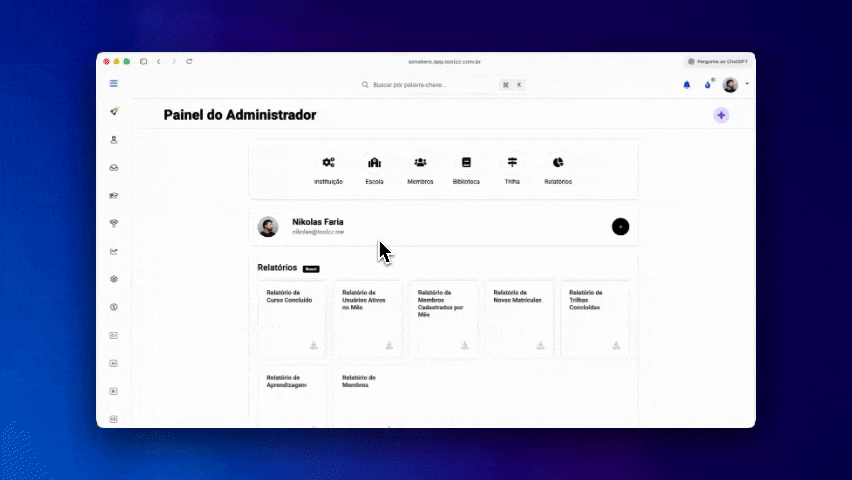Open the Relatórios pie chart icon
Screen dimensions: 852x480
(x=558, y=163)
